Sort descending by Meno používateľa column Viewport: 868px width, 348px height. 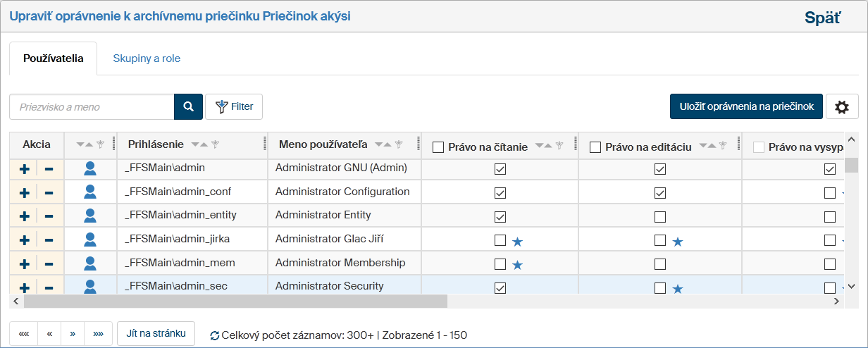coord(379,144)
